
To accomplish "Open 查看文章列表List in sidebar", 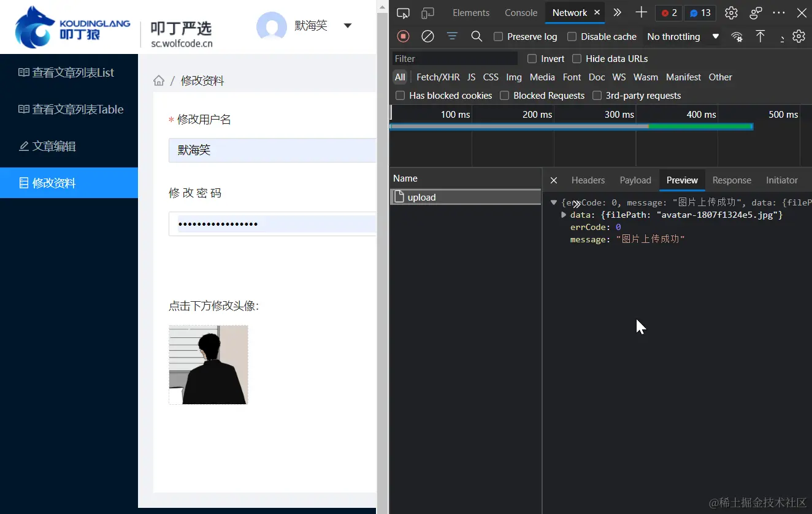I will [x=69, y=72].
